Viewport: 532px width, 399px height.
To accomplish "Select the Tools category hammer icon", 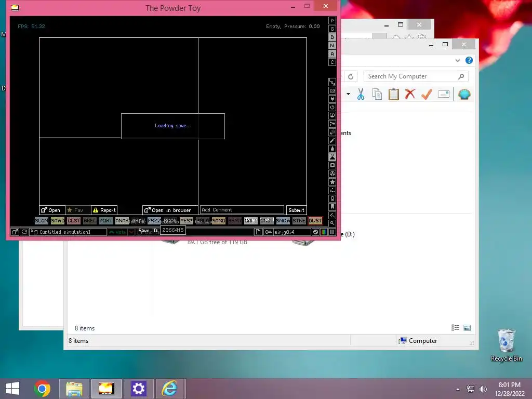I will point(332,215).
